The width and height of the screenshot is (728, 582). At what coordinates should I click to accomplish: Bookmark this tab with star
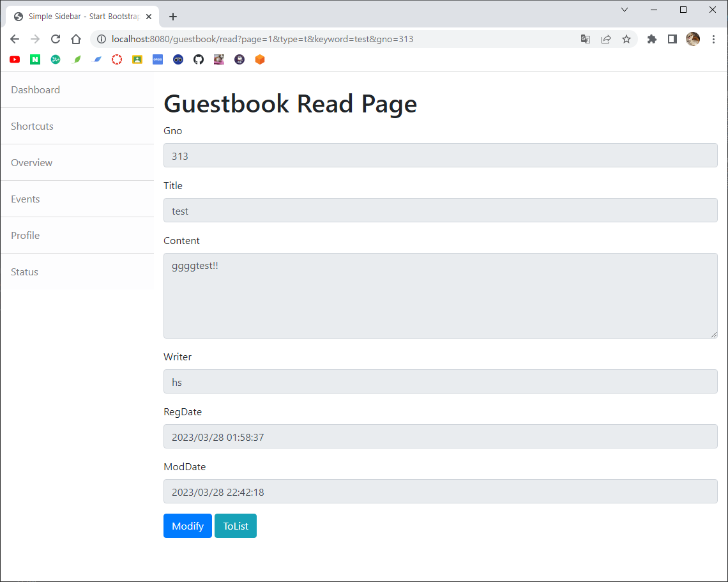tap(626, 39)
